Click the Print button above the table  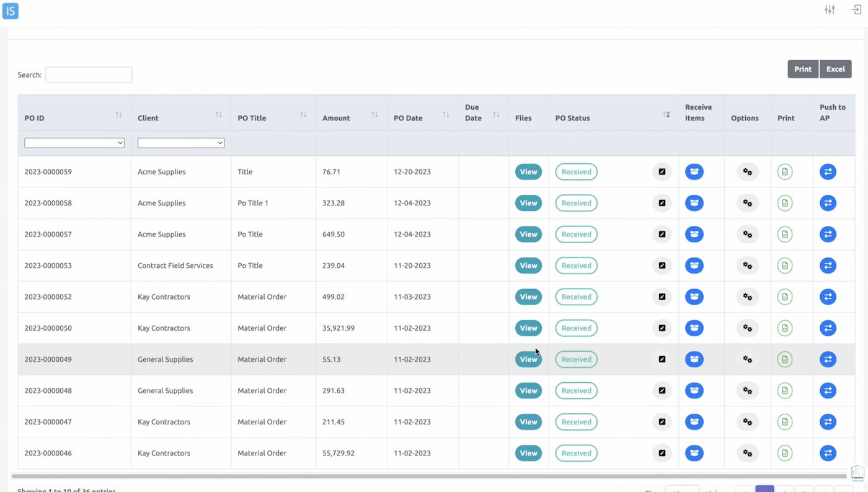click(x=802, y=69)
